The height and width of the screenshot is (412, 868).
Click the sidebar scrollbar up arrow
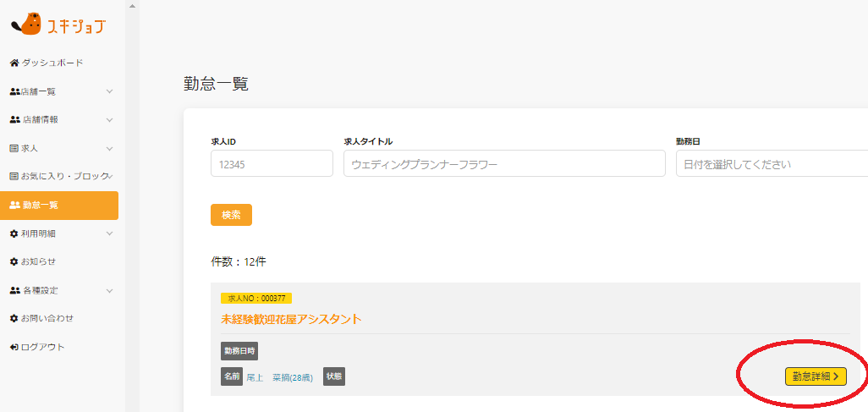(132, 6)
